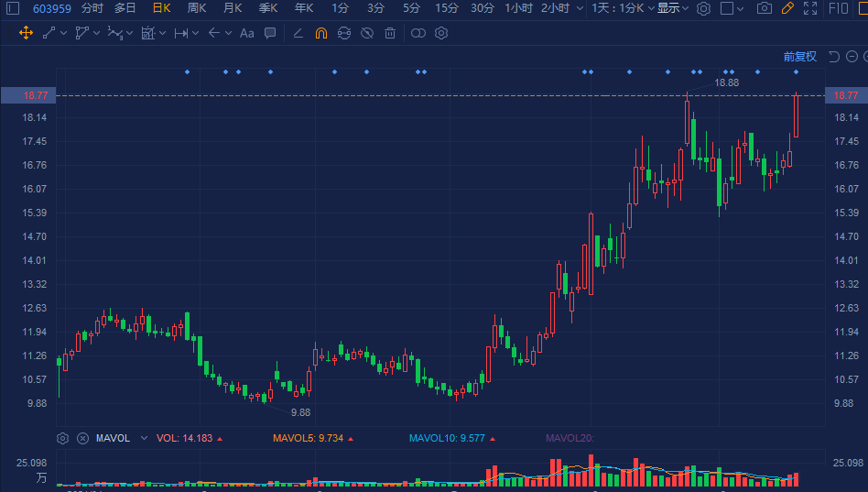Select the polygon shape drawing tool
Image resolution: width=868 pixels, height=492 pixels.
[81, 33]
